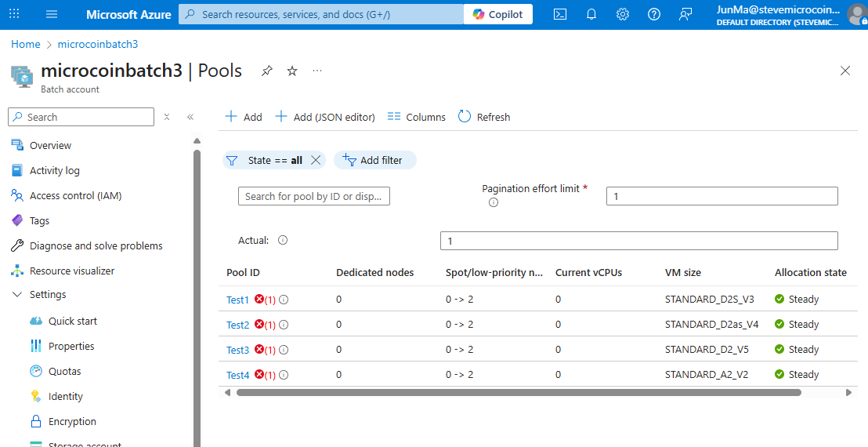
Task: Click the info icon on Test4 row
Action: pos(284,375)
